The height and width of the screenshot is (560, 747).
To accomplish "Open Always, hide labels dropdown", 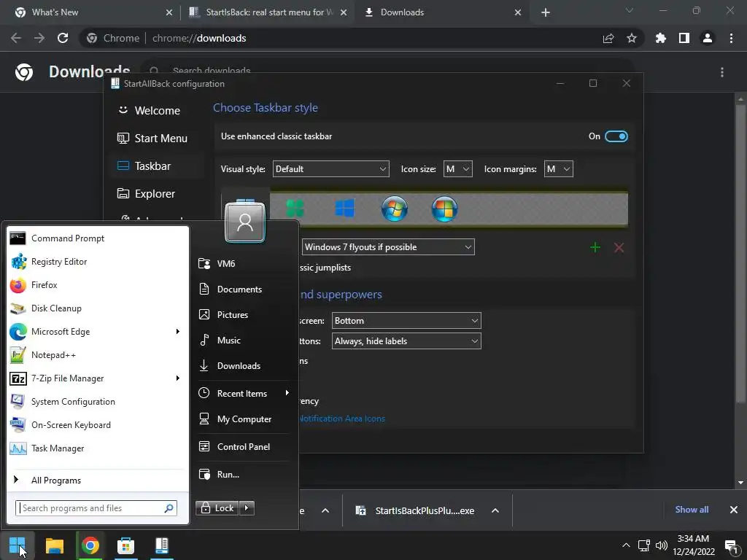I will pos(406,341).
